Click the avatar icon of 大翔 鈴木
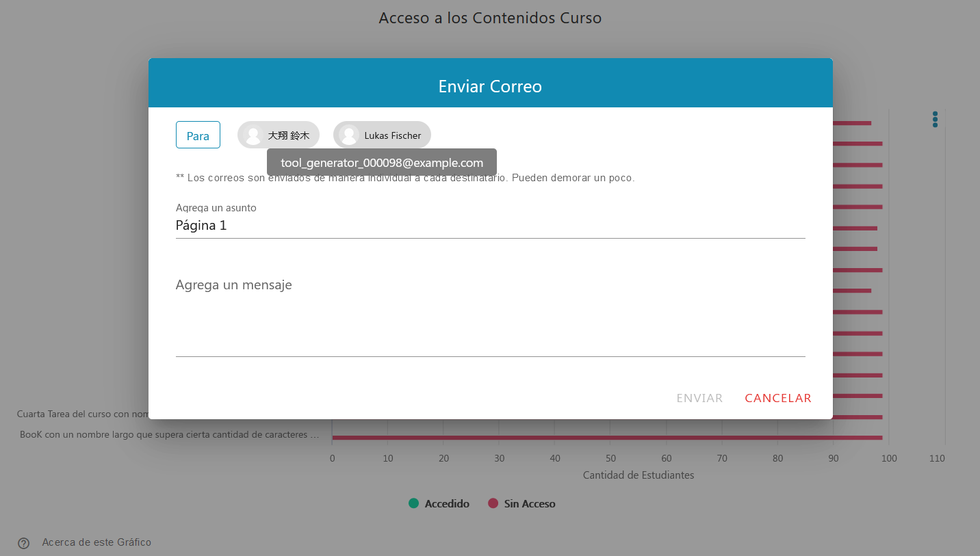Screen dimensions: 980x556 [x=253, y=135]
